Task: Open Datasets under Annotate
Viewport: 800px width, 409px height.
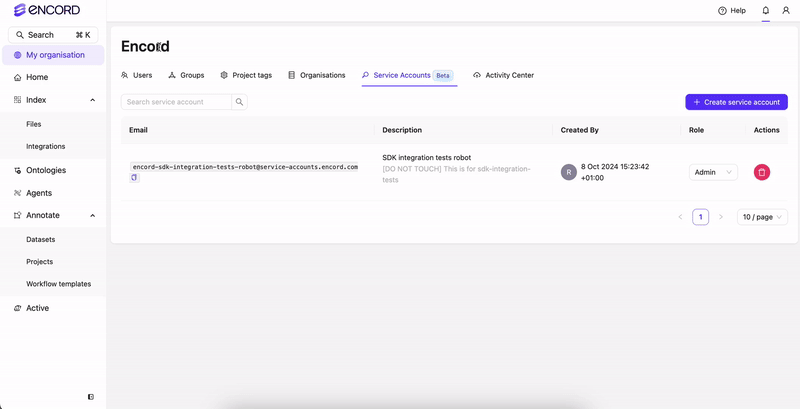Action: 40,239
